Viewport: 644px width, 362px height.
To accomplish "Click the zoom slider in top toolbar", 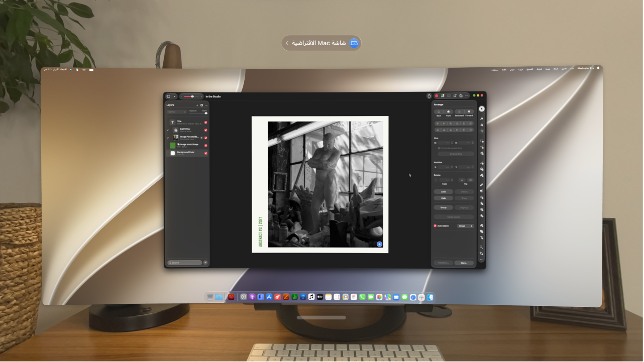I will pos(191,96).
